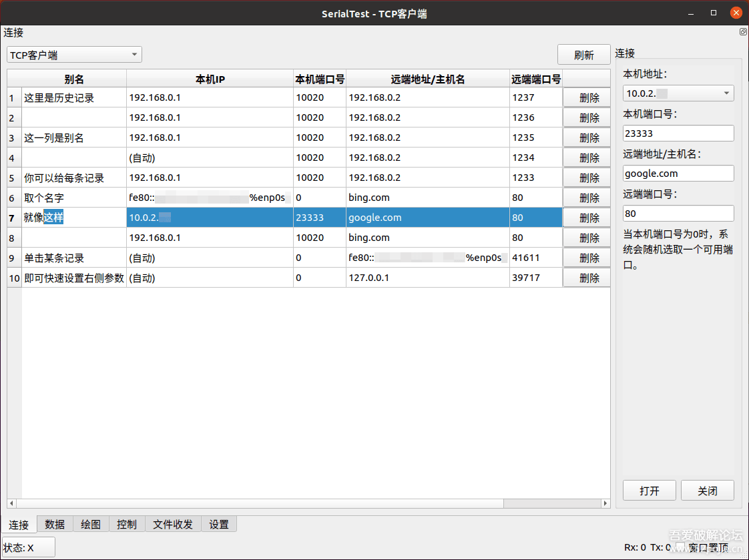The height and width of the screenshot is (560, 749).
Task: Click the 打开 button to open connection
Action: (x=649, y=490)
